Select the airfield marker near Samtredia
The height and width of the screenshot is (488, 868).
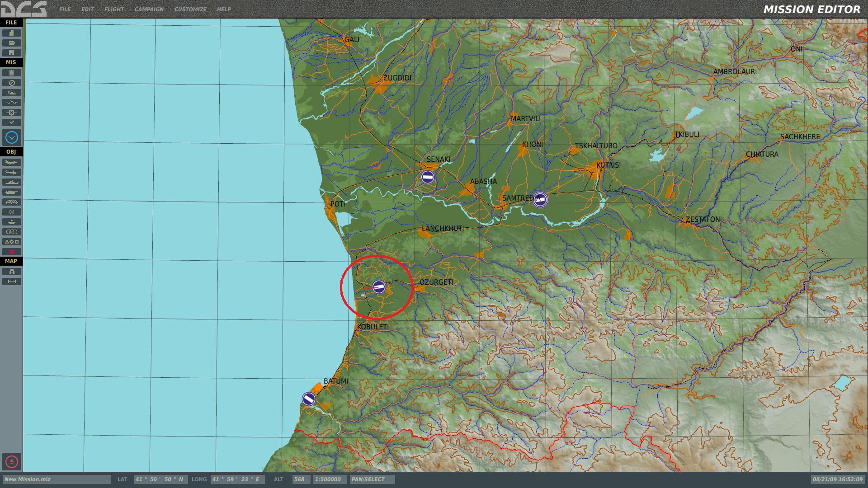(x=540, y=199)
